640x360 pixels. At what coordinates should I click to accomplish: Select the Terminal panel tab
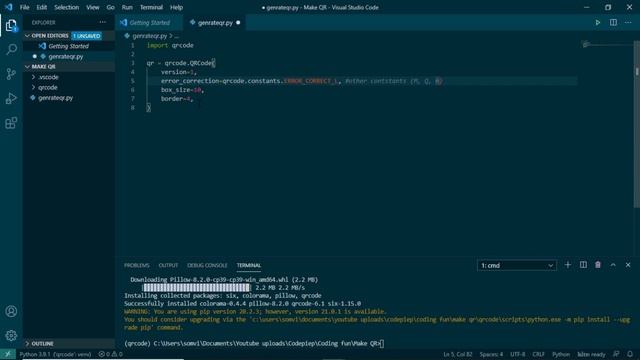[249, 265]
